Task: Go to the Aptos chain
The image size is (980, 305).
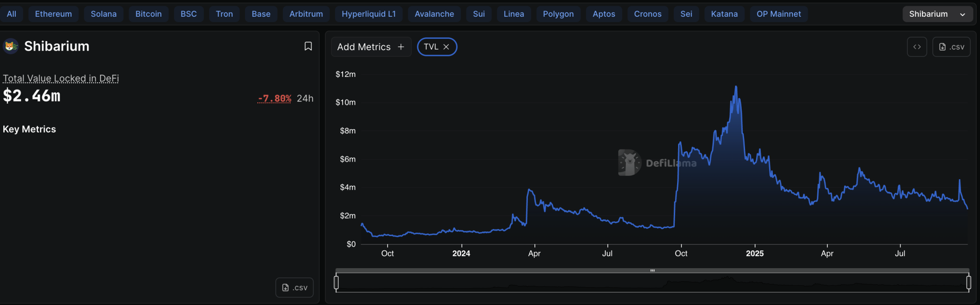Action: click(x=604, y=14)
